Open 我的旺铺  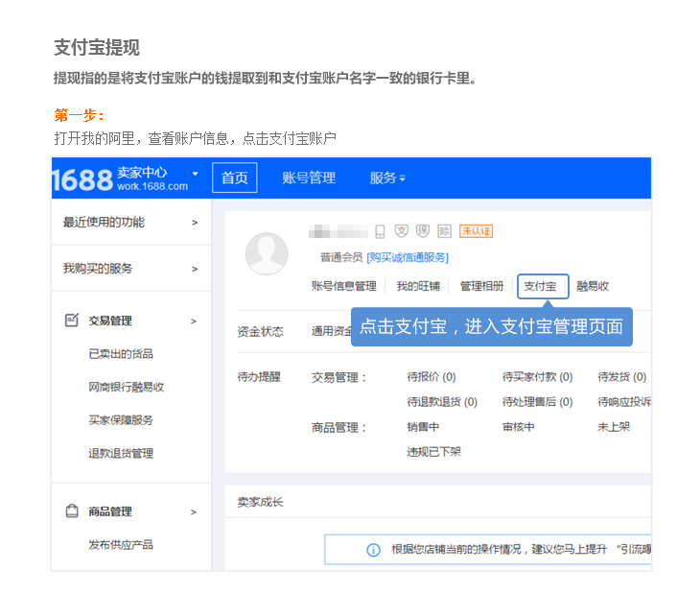click(418, 286)
